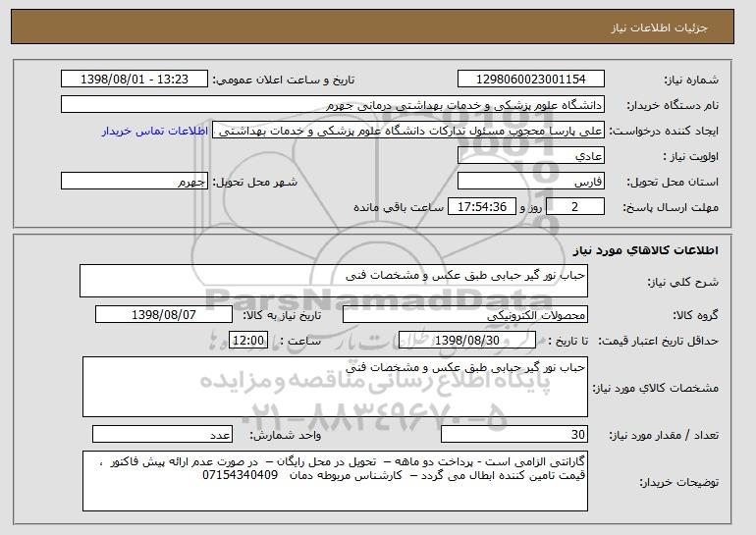756x535 pixels.
Task: Open the buyer contact information link
Action: [x=155, y=132]
